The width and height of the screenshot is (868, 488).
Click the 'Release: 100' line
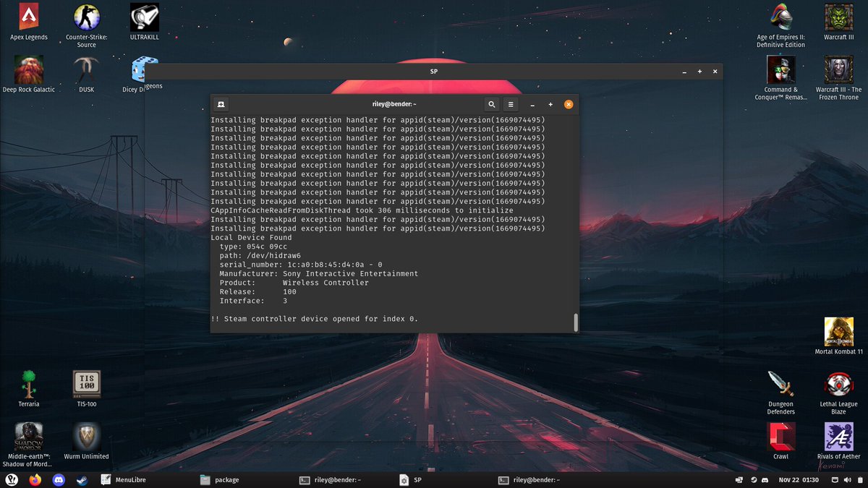258,292
